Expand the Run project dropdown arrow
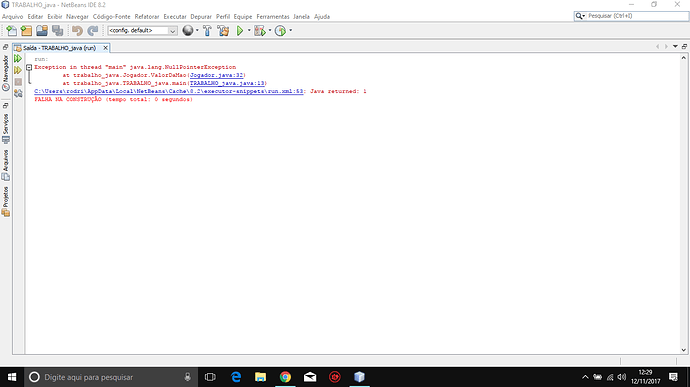 point(249,30)
